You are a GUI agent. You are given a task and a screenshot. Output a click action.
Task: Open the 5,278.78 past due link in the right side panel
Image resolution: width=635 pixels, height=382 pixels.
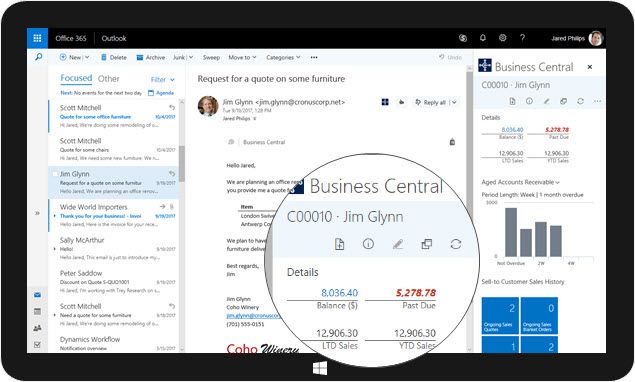click(x=557, y=130)
